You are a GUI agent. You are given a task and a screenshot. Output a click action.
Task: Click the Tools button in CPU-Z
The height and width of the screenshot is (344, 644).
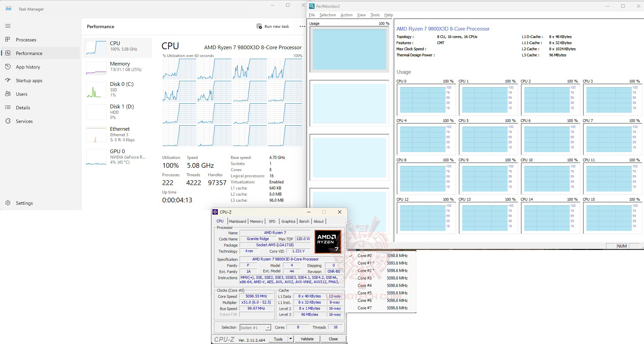pos(278,339)
